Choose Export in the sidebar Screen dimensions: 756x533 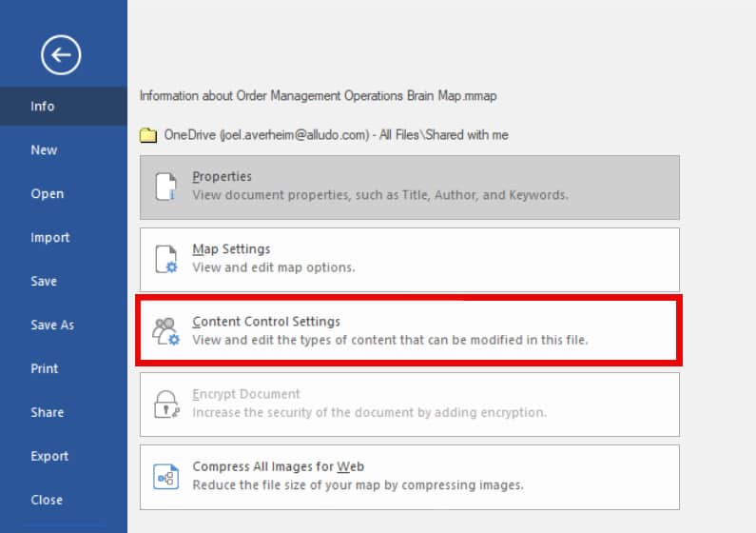coord(49,457)
